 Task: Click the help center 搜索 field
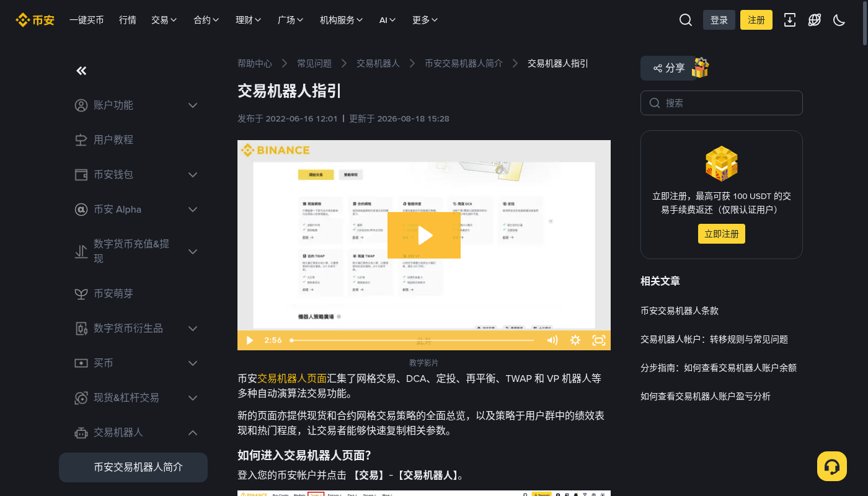tap(722, 103)
